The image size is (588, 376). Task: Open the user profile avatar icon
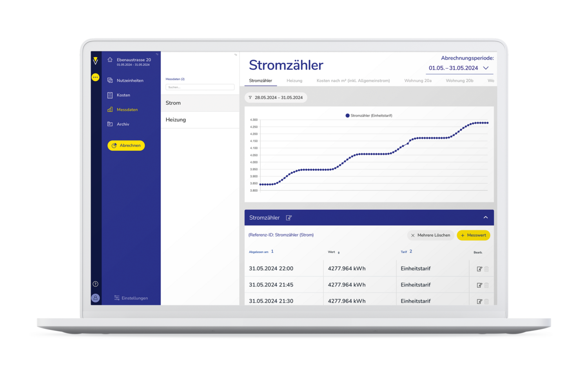(95, 298)
